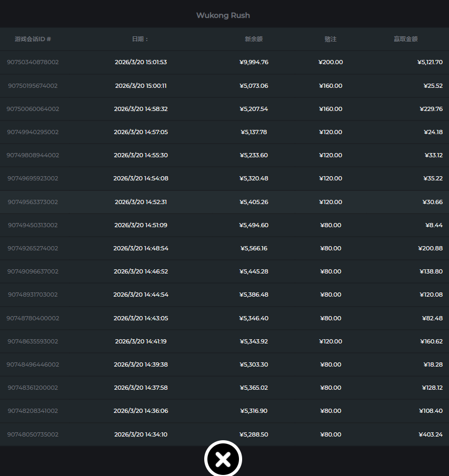The image size is (449, 476).
Task: Click session ID 90750060064002
Action: click(33, 109)
